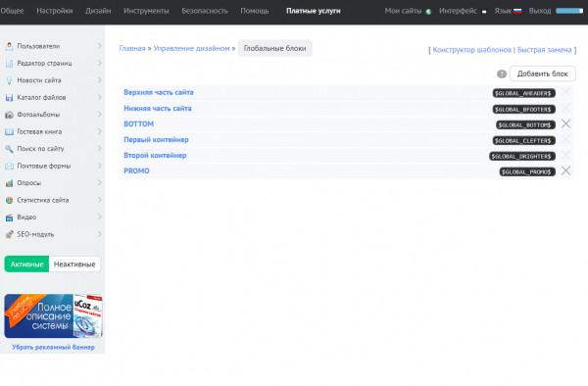
Task: Click the Новости сайта lightbulb icon
Action: [x=10, y=80]
